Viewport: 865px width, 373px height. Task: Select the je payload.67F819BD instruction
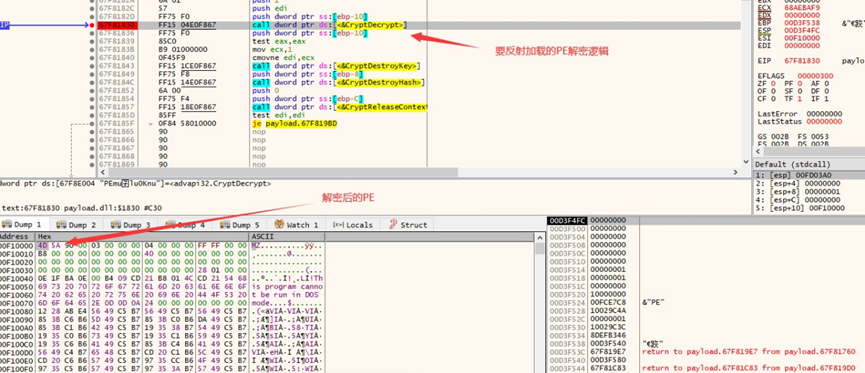click(x=294, y=124)
